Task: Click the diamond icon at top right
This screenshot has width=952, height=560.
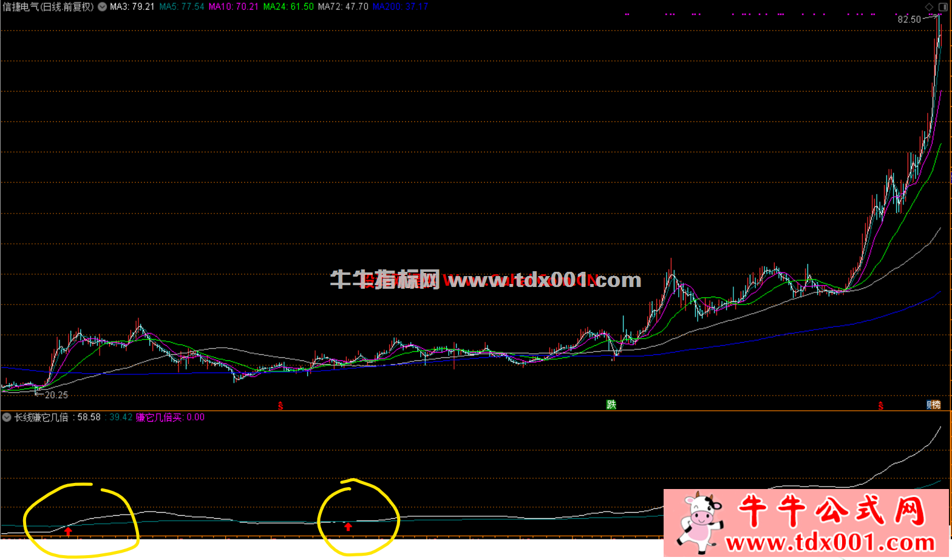Action: pyautogui.click(x=929, y=7)
